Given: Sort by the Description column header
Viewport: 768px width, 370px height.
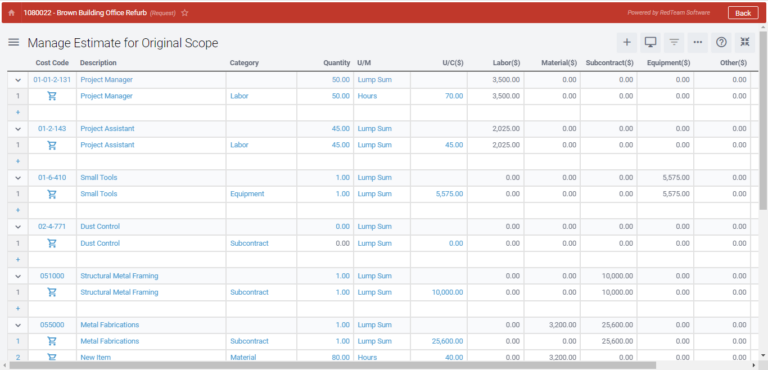Looking at the screenshot, I should 98,63.
